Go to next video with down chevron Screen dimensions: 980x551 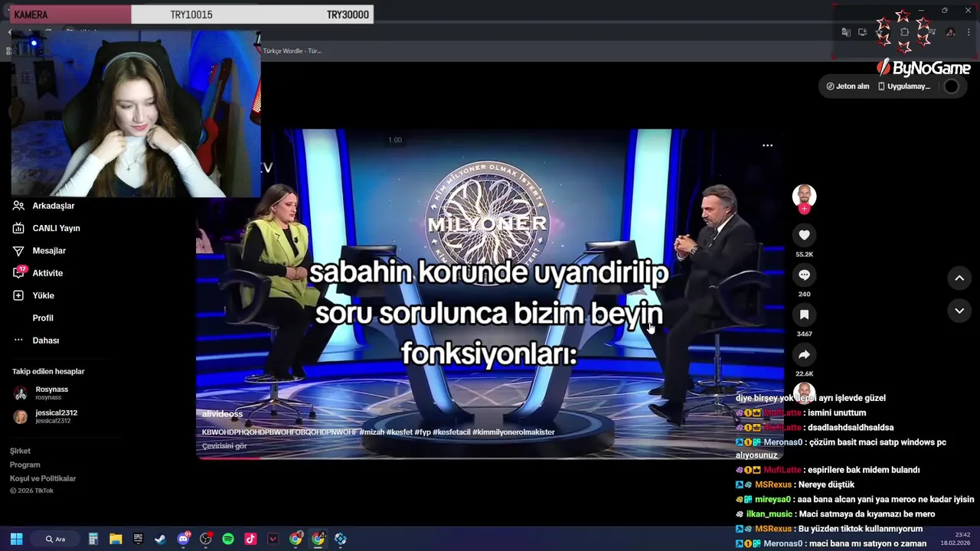[959, 311]
